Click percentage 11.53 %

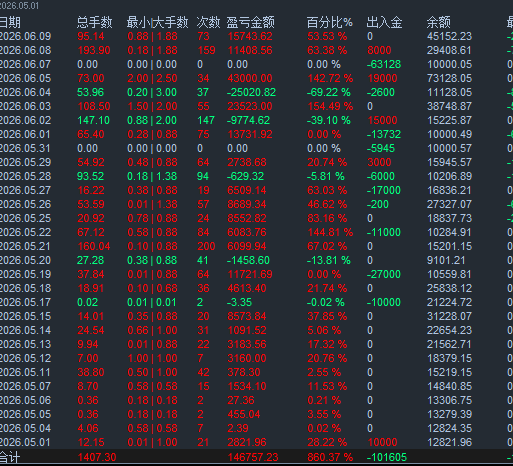pos(327,386)
